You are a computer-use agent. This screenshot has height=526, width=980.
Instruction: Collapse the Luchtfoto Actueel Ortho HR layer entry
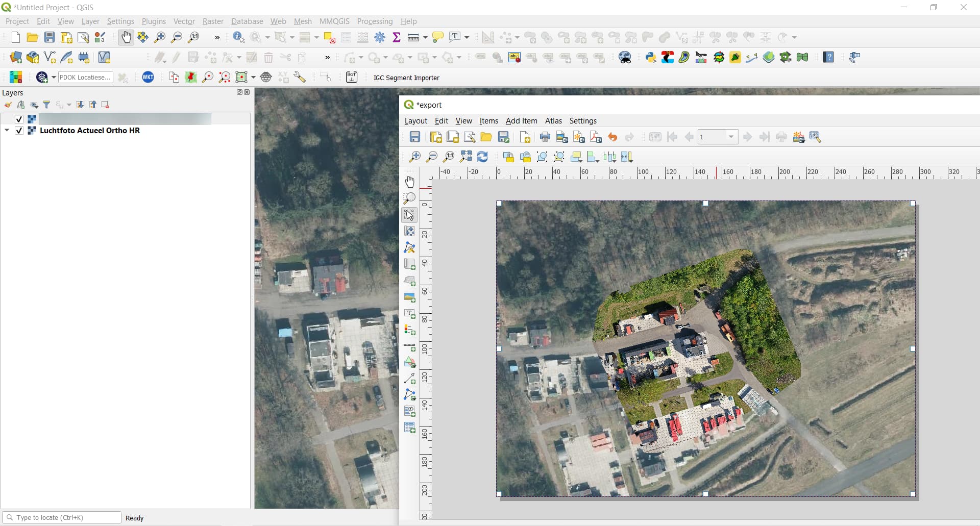tap(6, 131)
